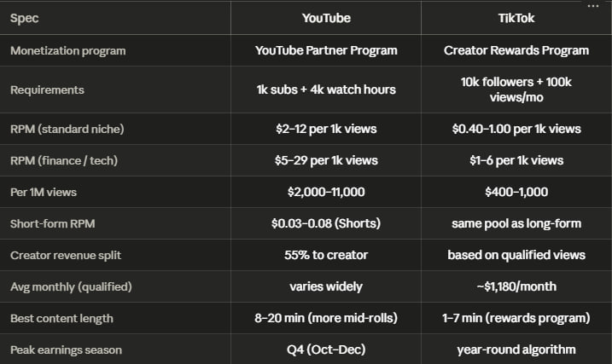Click the Spec column header
Screen dimensions: 612x364
24,18
